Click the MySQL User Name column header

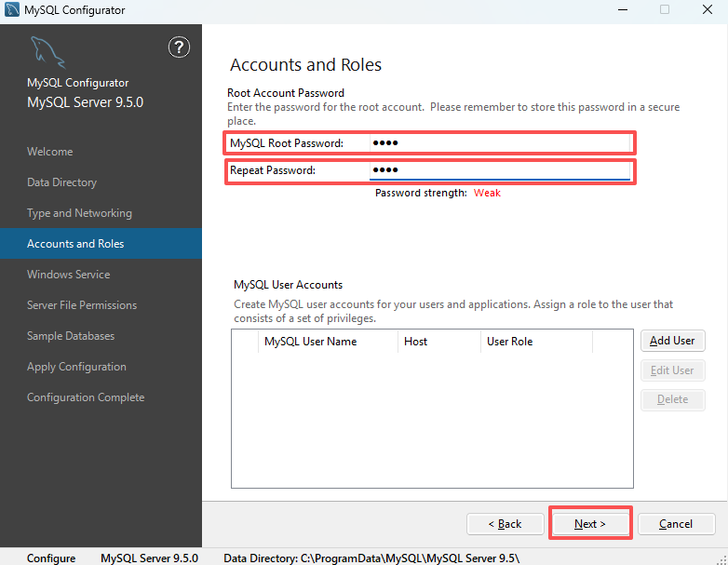328,342
